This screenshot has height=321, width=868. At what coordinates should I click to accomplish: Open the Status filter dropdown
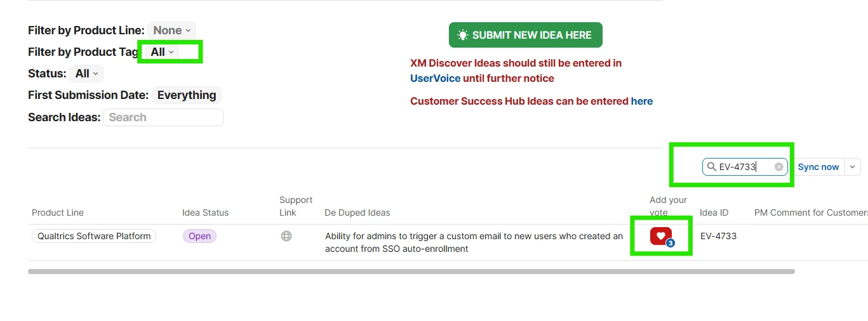[86, 74]
